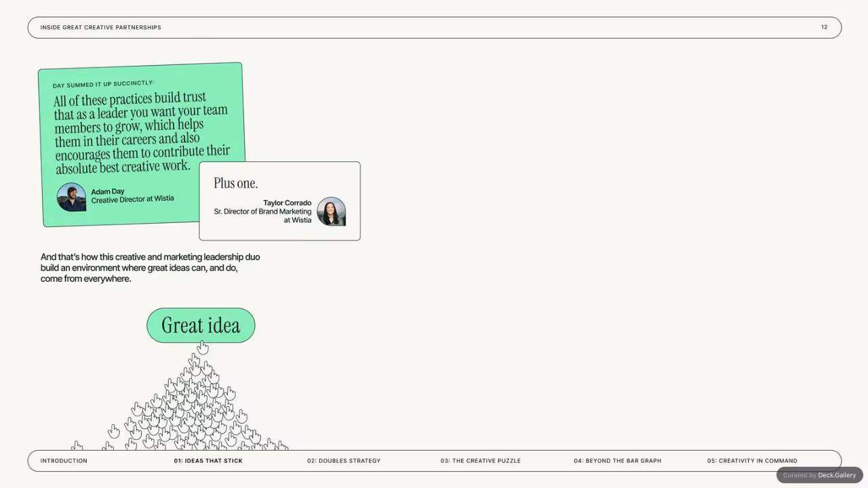This screenshot has height=488, width=868.
Task: Click Adam Day's profile photo
Action: 71,197
